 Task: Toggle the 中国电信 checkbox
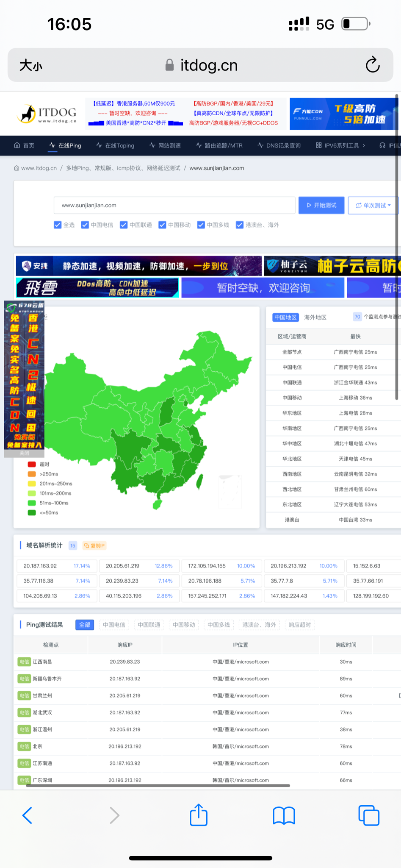point(85,225)
